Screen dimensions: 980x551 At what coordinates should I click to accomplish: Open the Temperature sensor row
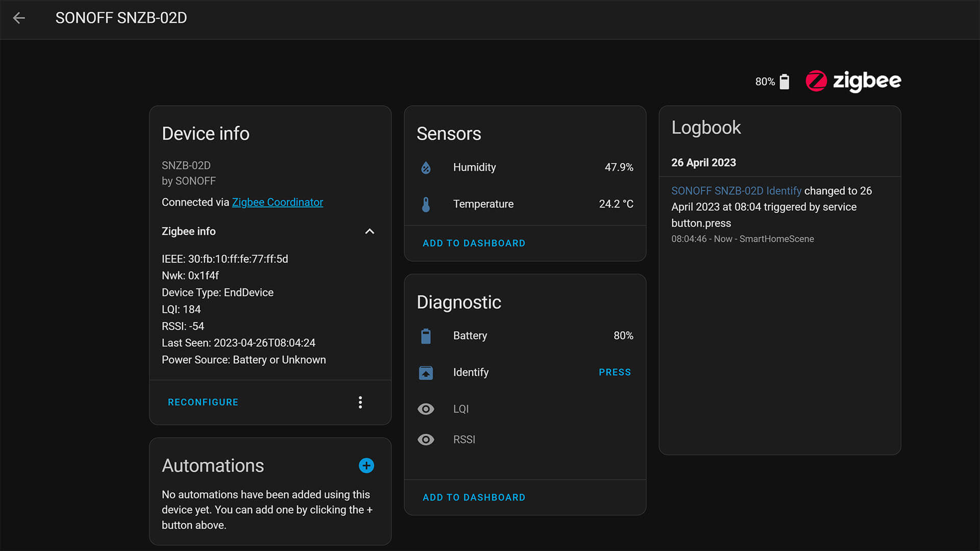525,204
